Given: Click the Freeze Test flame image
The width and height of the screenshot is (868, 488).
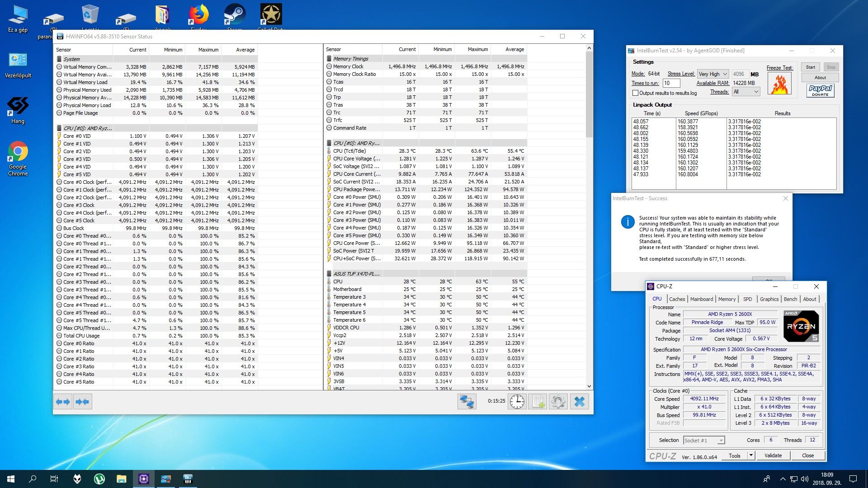Looking at the screenshot, I should coord(779,83).
